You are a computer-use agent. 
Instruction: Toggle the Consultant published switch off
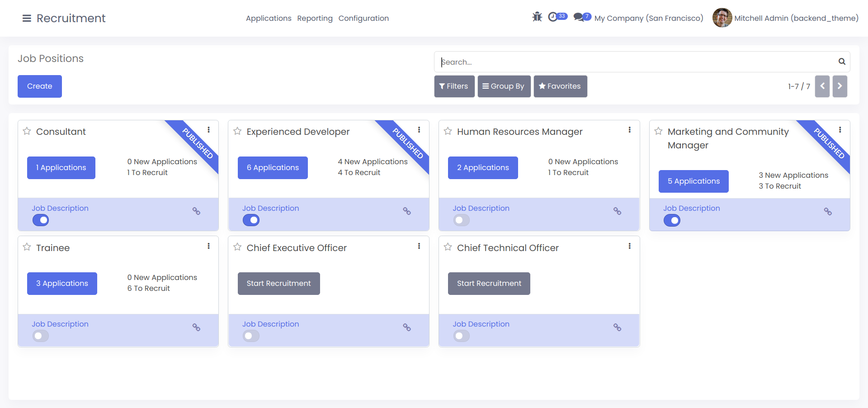point(41,220)
